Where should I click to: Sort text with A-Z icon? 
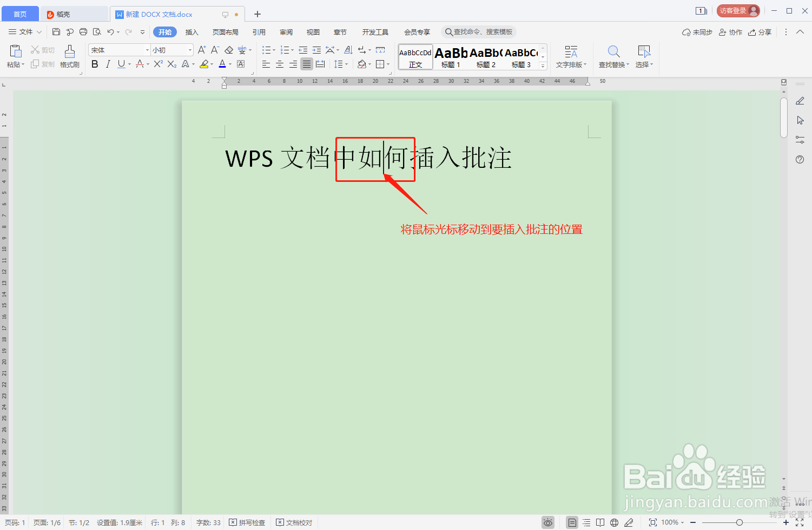(348, 50)
